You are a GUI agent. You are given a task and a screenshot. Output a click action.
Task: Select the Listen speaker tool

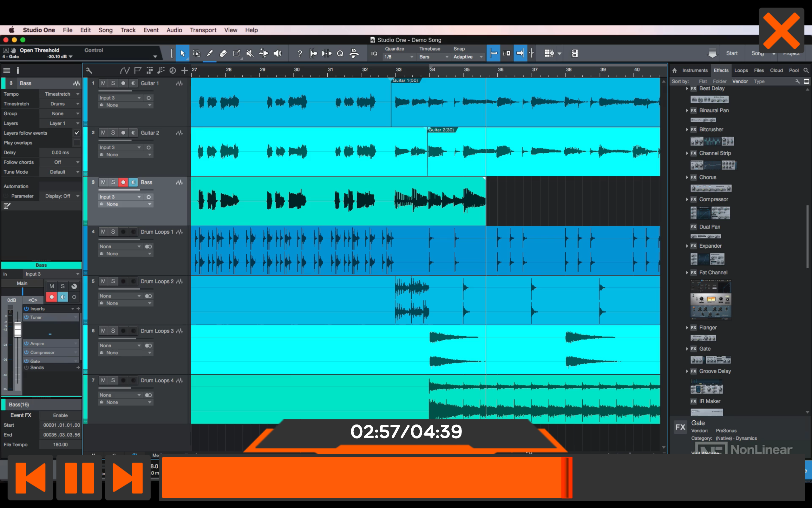coord(278,53)
